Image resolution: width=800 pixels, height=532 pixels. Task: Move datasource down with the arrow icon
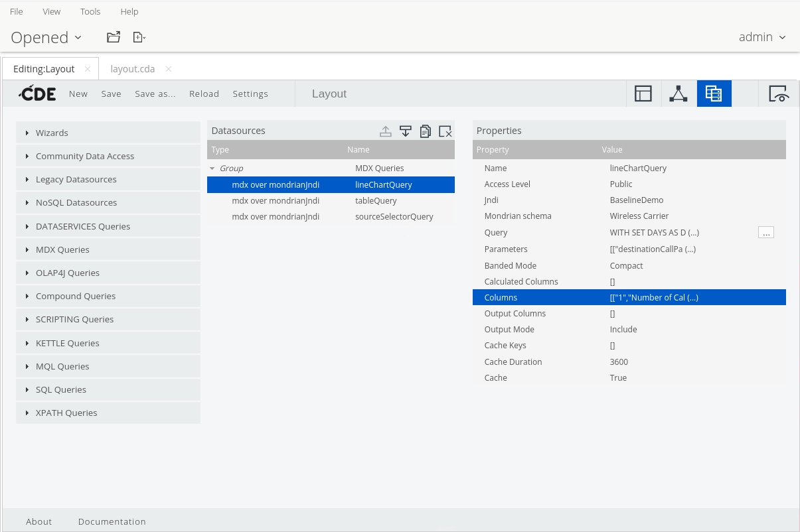pyautogui.click(x=406, y=131)
